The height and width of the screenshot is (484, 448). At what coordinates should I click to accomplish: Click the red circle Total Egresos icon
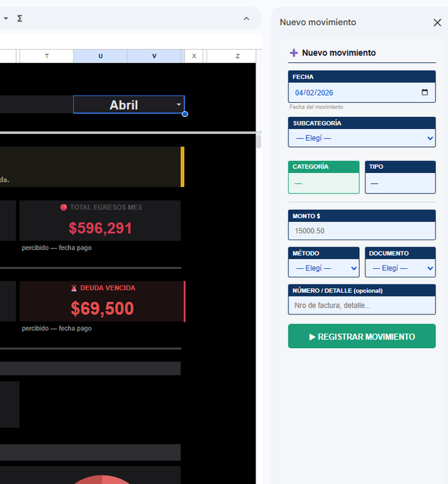64,207
